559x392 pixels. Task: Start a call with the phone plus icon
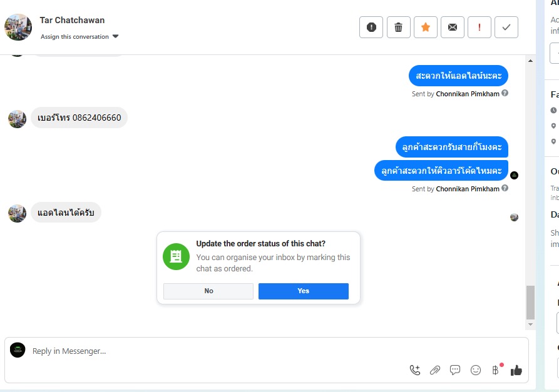(415, 370)
